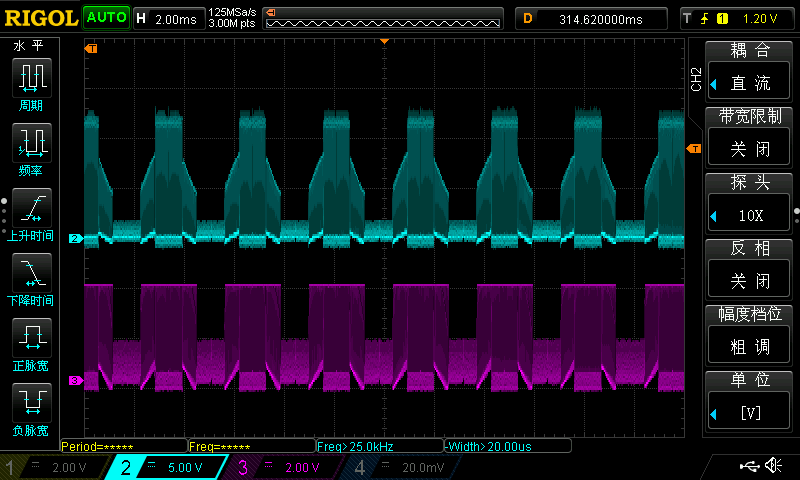Screen dimensions: 800x480
Task: Click the -Width>20.00us measurement result
Action: 508,446
